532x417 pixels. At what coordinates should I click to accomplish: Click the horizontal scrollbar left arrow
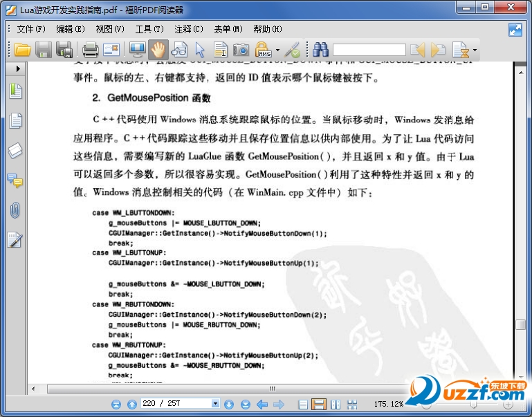click(x=33, y=389)
